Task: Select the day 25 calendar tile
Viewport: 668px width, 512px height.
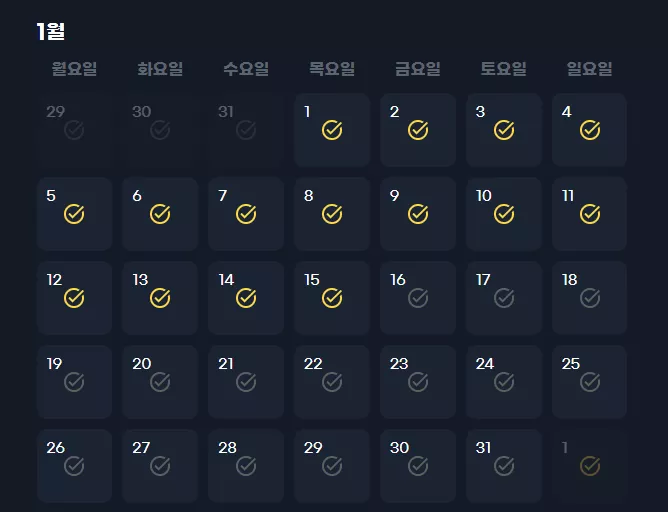Action: click(589, 382)
